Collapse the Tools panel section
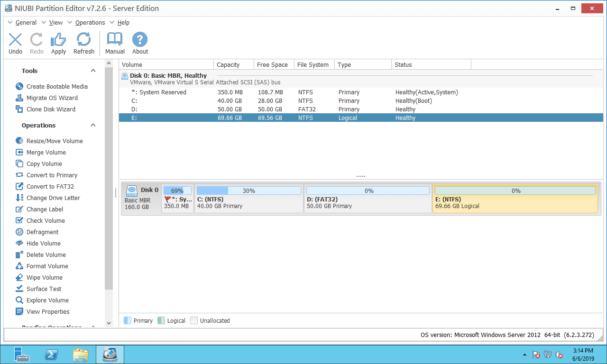607x364 pixels. [x=93, y=71]
